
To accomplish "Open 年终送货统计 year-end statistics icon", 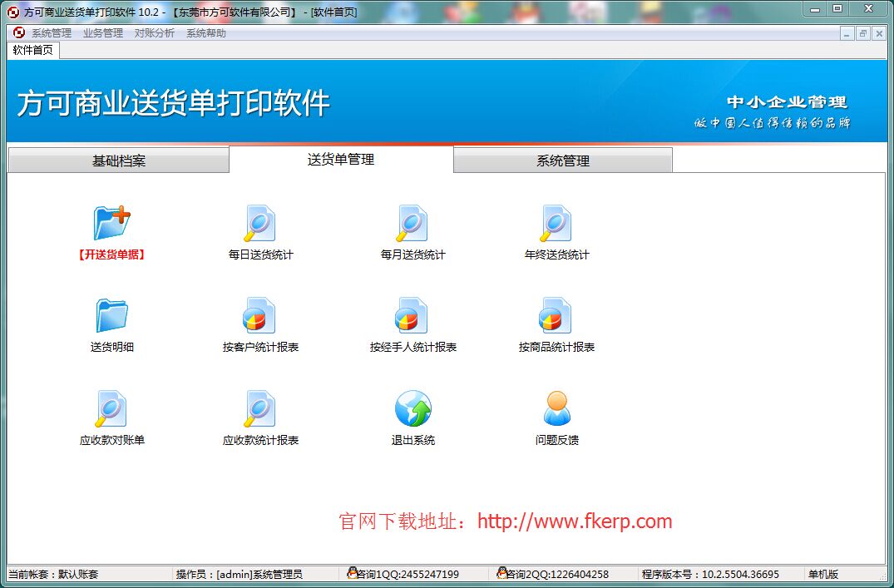I will (556, 223).
